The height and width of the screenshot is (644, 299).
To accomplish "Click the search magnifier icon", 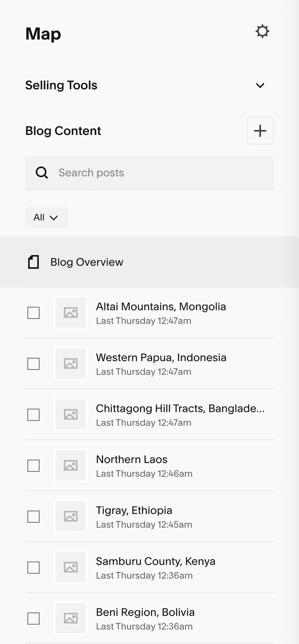I will [x=41, y=172].
